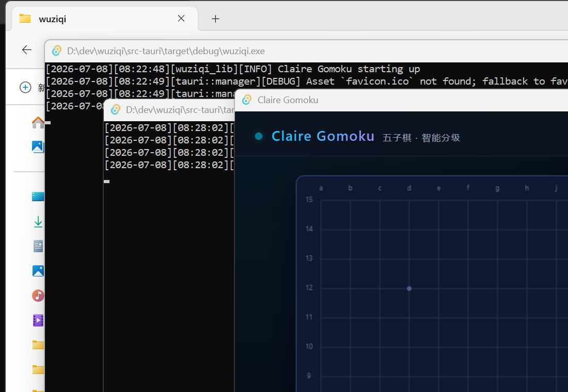
Task: Open Documents in the Explorer sidebar
Action: 38,246
